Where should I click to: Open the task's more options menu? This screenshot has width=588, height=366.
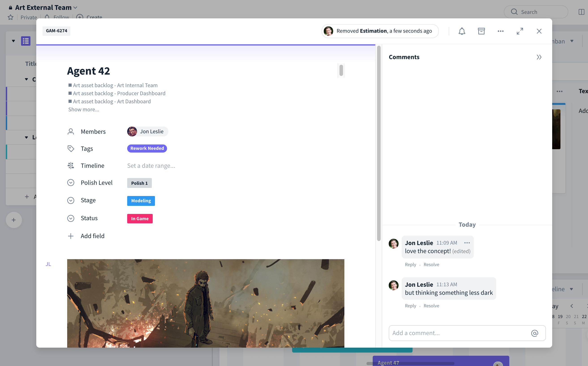(500, 31)
